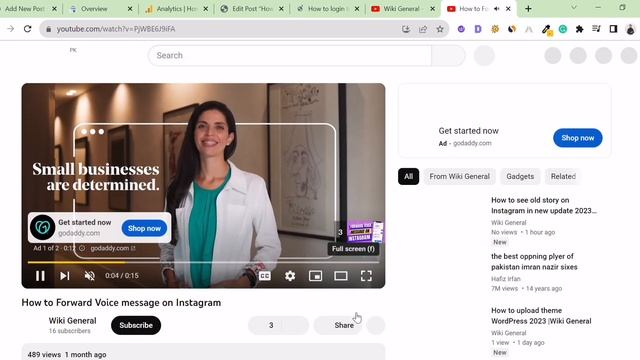Switch to theater mode icon

340,276
